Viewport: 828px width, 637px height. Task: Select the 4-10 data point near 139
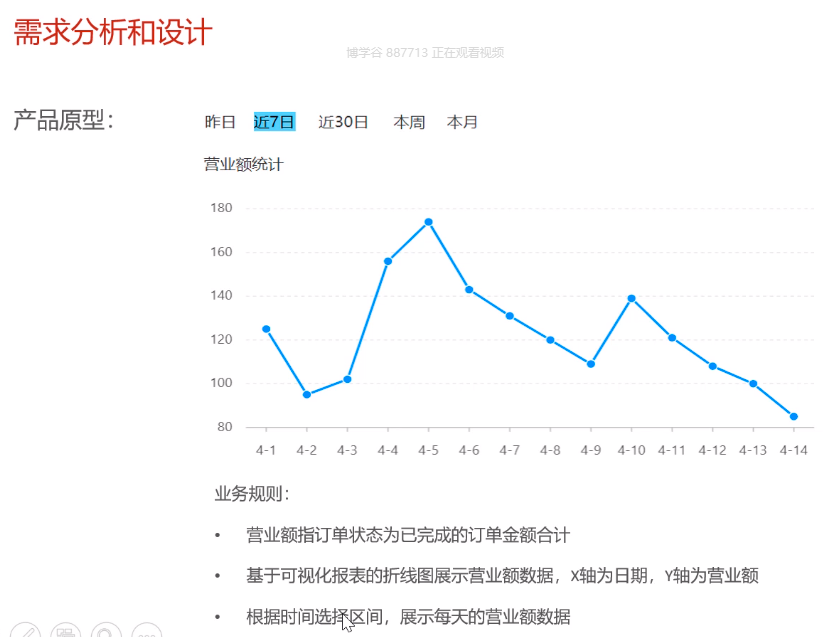(x=632, y=298)
